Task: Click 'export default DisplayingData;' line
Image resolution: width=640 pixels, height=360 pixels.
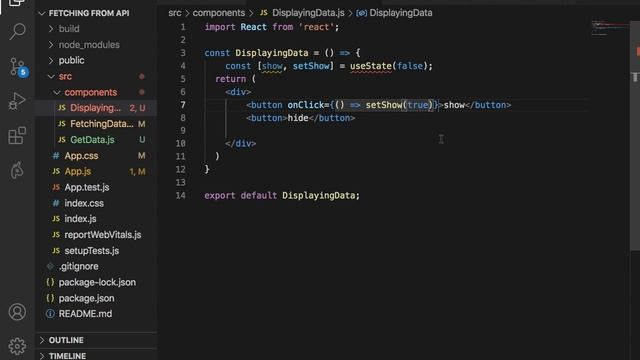Action: pos(282,196)
